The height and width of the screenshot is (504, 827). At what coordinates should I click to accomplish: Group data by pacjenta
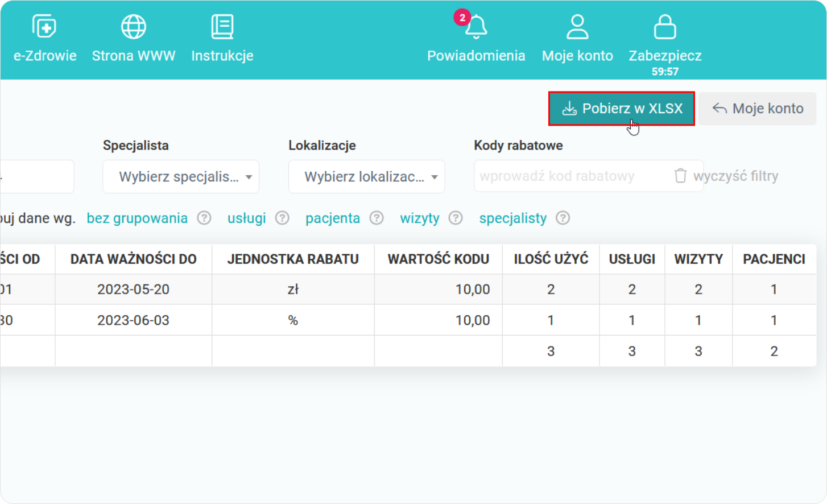[333, 218]
